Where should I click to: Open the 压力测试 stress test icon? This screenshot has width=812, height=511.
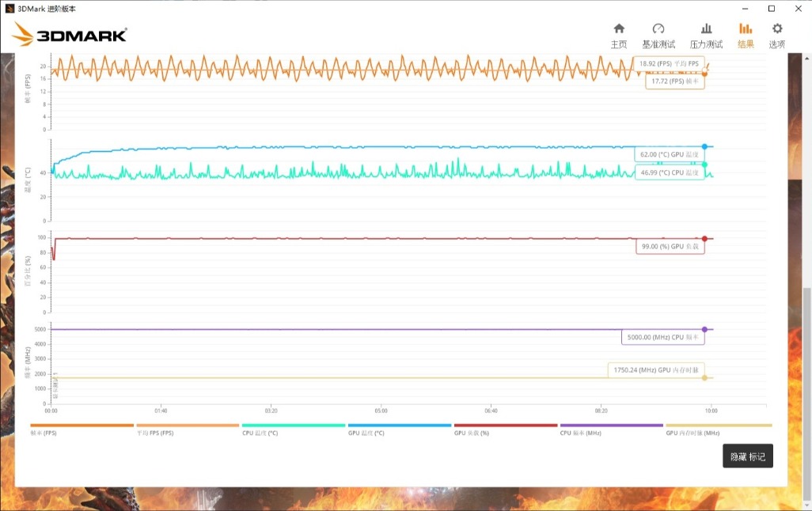pyautogui.click(x=706, y=29)
